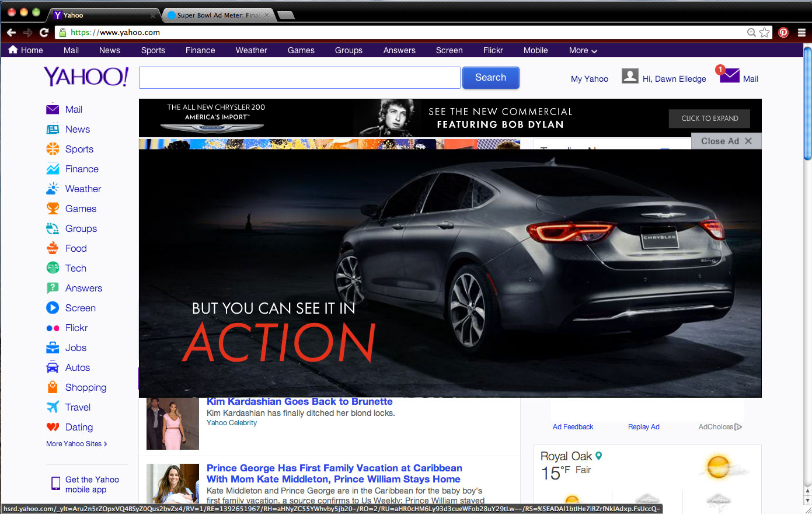Viewport: 812px width, 514px height.
Task: Open Finance in the top navigation bar
Action: 200,51
